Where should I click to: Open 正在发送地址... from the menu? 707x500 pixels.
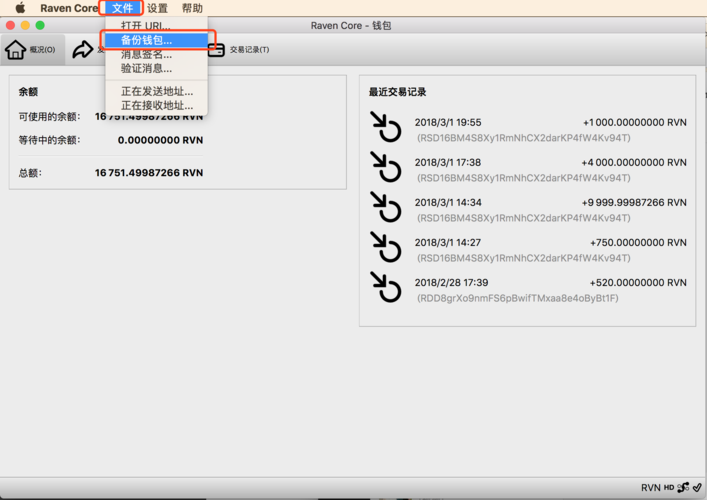pyautogui.click(x=157, y=91)
